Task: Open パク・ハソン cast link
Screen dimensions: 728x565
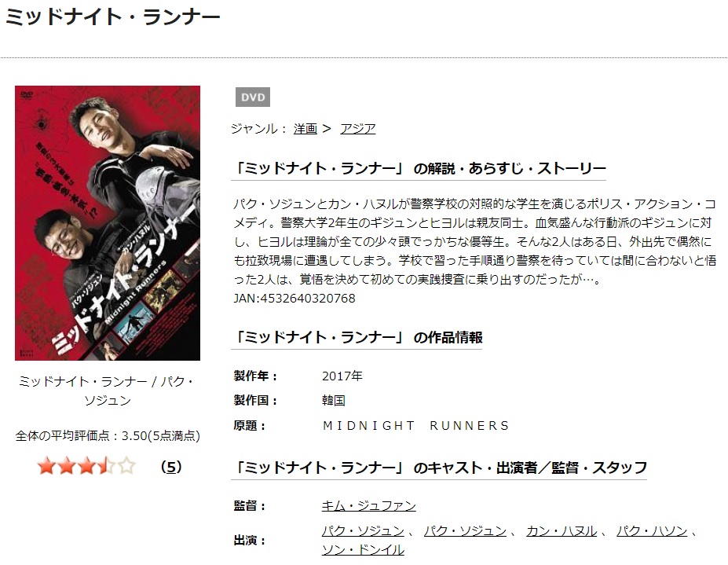Action: [x=652, y=530]
